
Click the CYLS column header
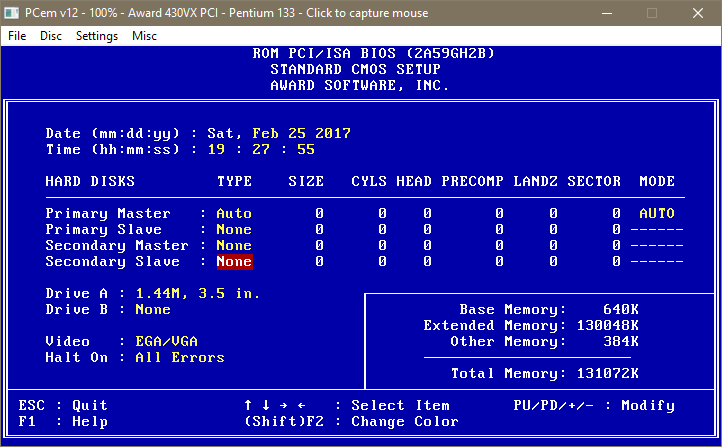(x=369, y=181)
